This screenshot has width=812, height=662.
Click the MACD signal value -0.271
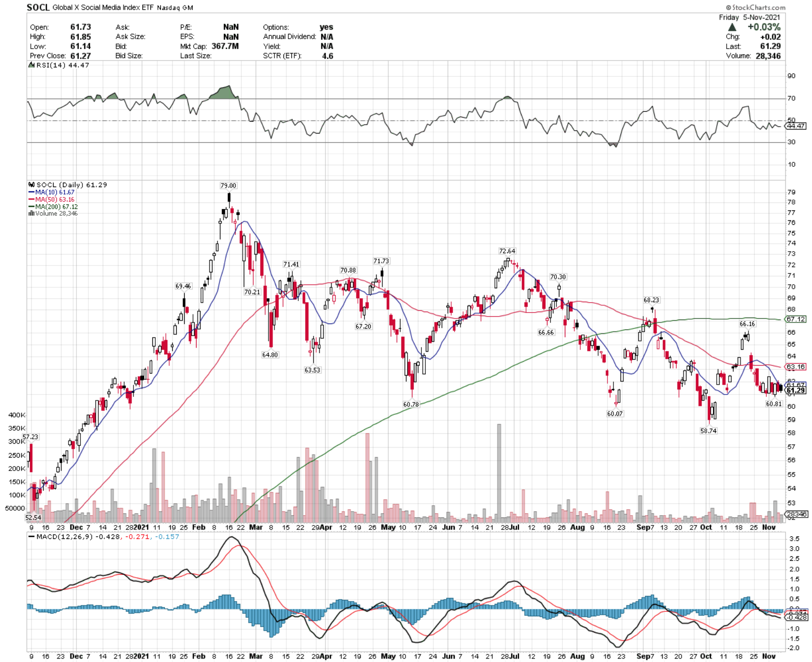point(137,536)
